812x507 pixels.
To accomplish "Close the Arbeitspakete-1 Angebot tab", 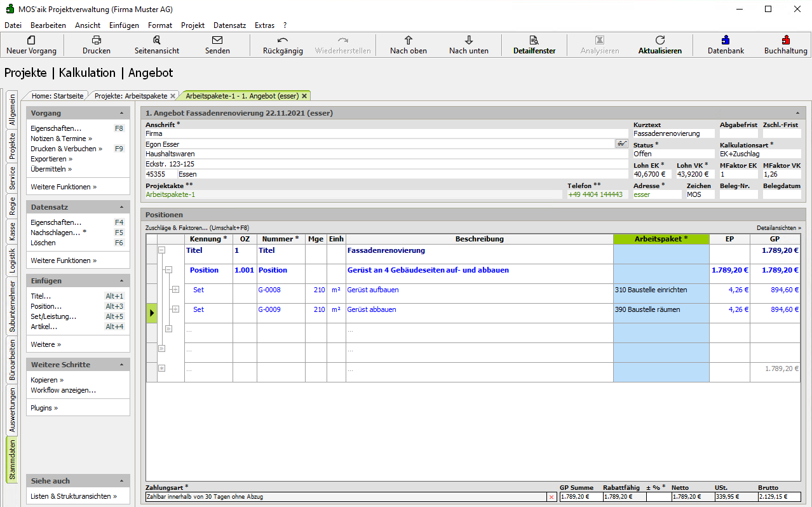I will [x=304, y=96].
